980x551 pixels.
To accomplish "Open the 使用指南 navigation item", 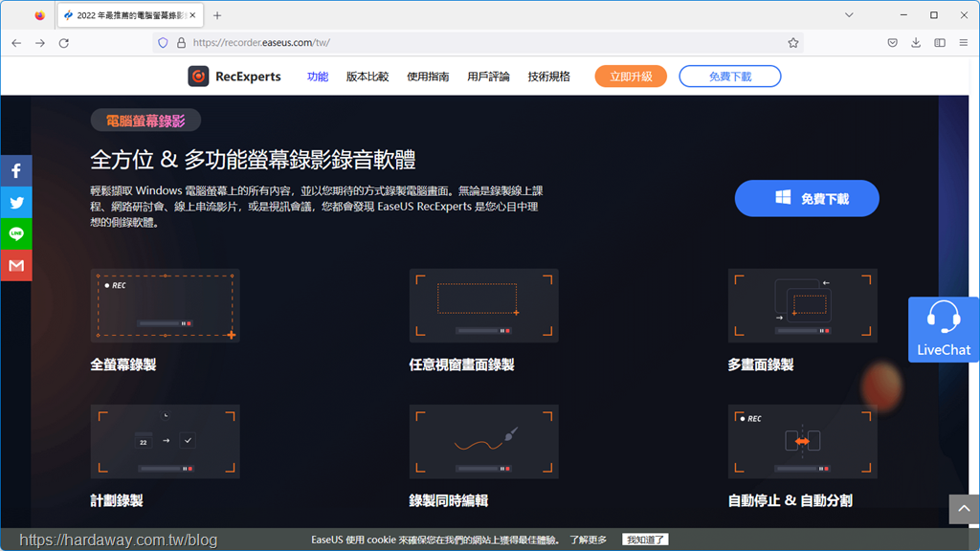I will pos(428,77).
